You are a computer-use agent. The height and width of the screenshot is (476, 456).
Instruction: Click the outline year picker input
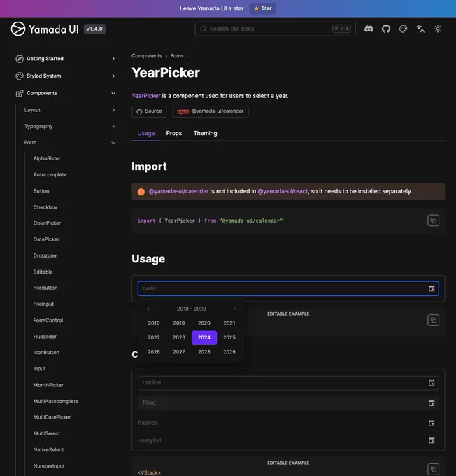tap(288, 383)
